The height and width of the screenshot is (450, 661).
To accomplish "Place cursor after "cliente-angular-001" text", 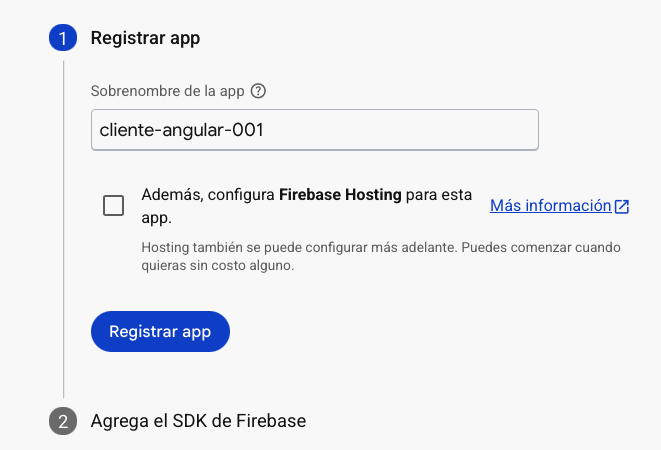I will [265, 130].
